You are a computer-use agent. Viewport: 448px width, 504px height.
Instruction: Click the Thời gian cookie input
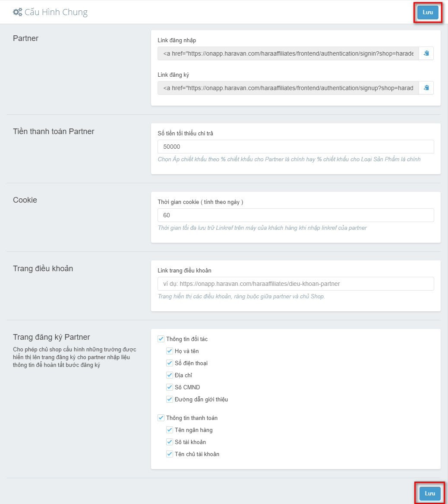[x=296, y=215]
